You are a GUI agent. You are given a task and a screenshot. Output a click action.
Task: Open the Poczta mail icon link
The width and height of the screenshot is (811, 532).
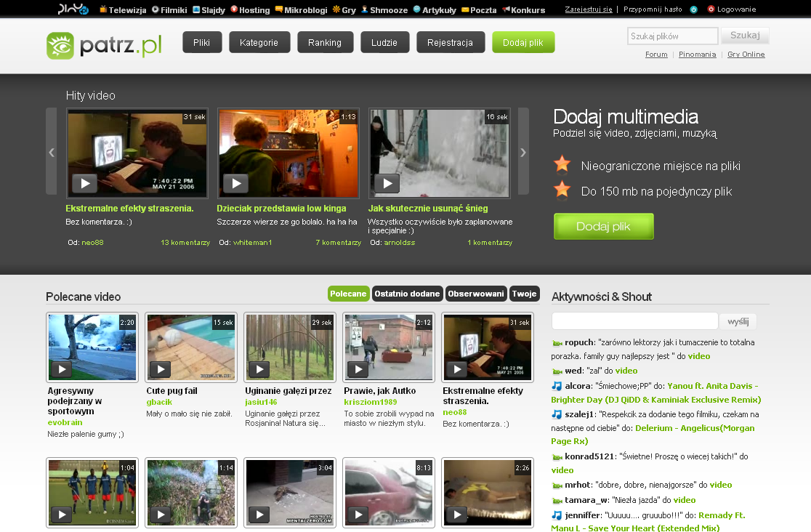pos(445,9)
